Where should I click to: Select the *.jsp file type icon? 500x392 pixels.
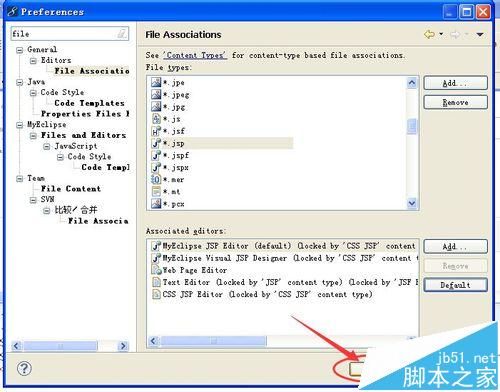click(x=156, y=143)
